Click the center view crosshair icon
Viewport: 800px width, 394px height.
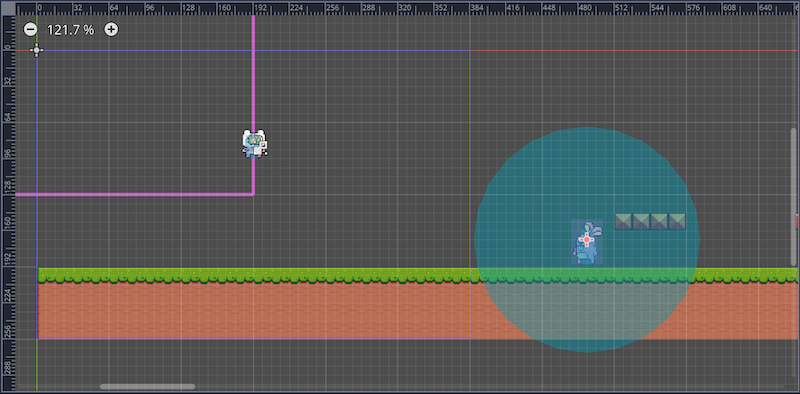(36, 50)
